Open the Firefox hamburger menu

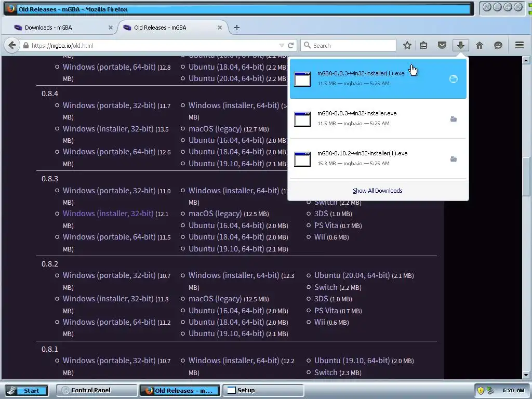(x=520, y=45)
